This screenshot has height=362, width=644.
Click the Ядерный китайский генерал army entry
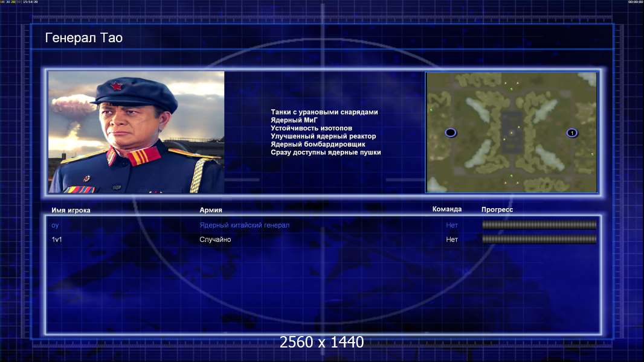pos(245,225)
